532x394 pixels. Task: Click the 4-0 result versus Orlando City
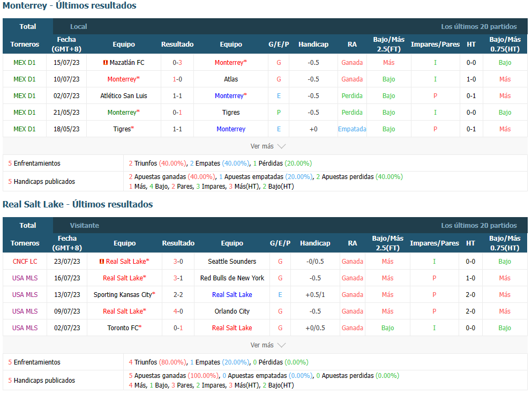click(178, 311)
